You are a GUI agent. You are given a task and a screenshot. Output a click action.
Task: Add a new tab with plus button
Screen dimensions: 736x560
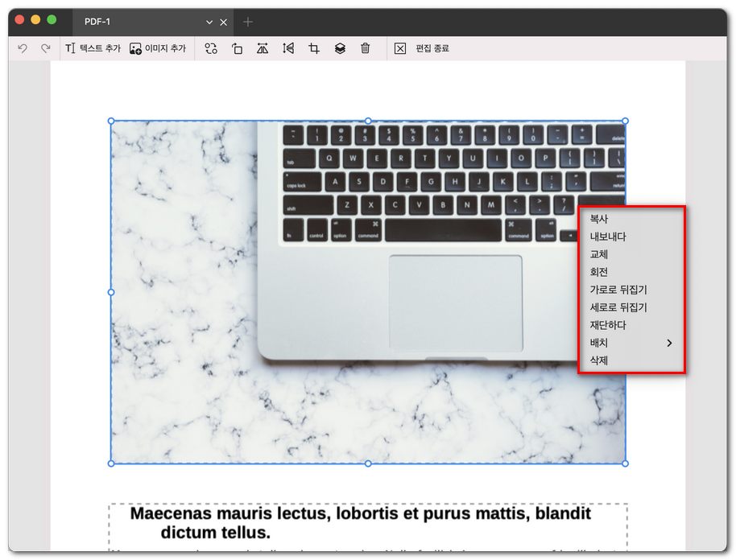tap(248, 22)
